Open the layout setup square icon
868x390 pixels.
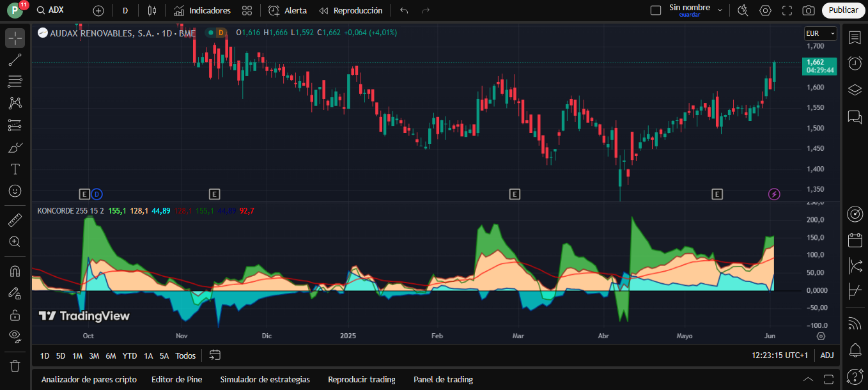pos(655,10)
